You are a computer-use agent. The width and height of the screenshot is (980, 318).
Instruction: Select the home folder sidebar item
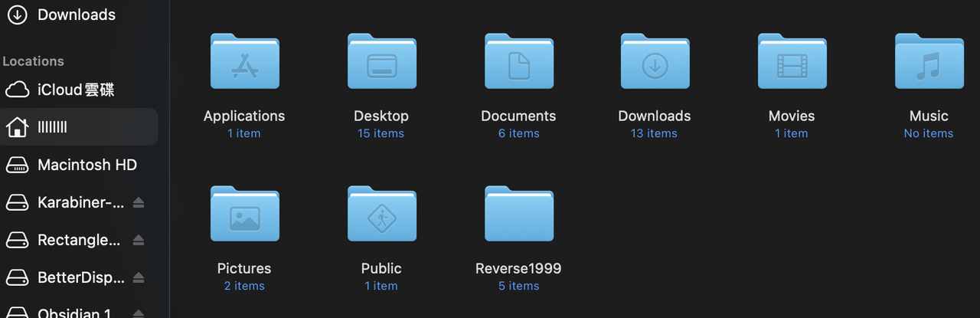(x=79, y=127)
